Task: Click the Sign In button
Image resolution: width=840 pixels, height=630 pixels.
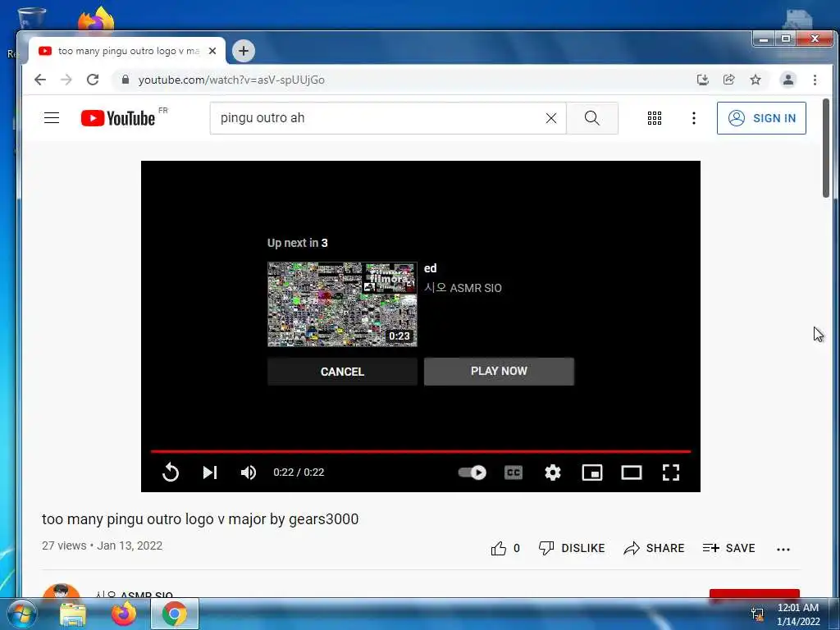Action: [761, 118]
